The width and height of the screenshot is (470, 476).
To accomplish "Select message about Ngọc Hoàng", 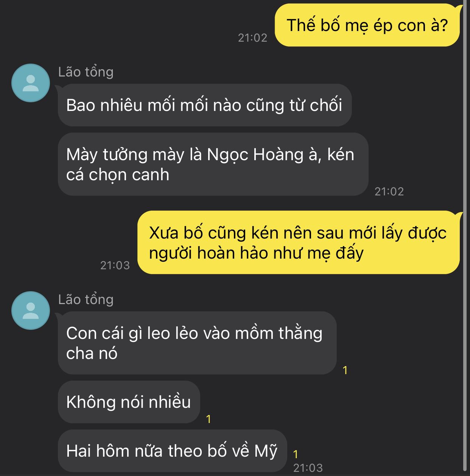I will tap(213, 164).
